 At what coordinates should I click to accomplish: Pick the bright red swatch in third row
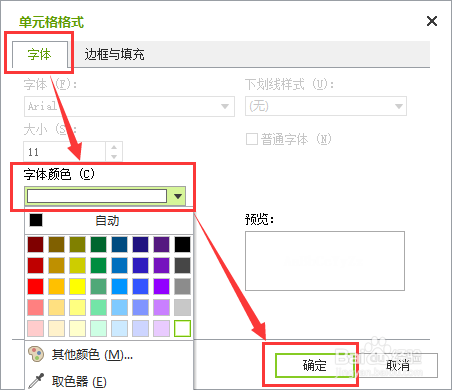tap(36, 287)
